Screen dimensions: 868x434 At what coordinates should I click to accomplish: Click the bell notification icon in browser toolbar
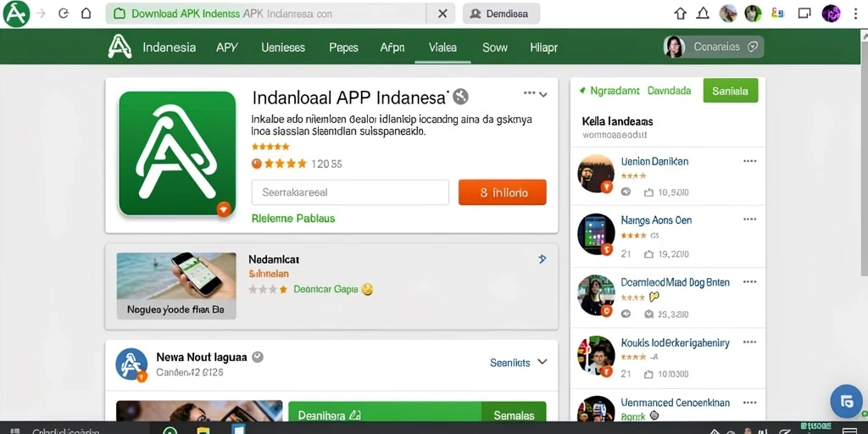(x=703, y=14)
